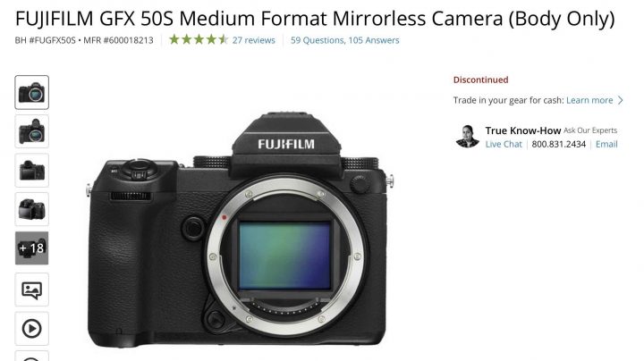644x361 pixels.
Task: Click the Learn more trade-in link
Action: click(x=589, y=100)
